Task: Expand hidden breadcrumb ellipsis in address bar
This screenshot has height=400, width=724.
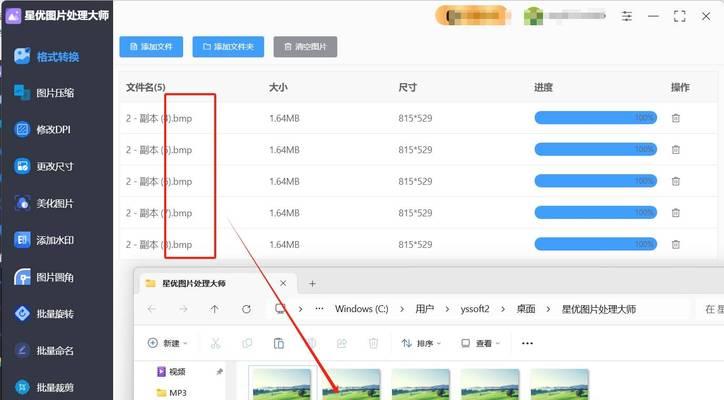Action: [319, 309]
